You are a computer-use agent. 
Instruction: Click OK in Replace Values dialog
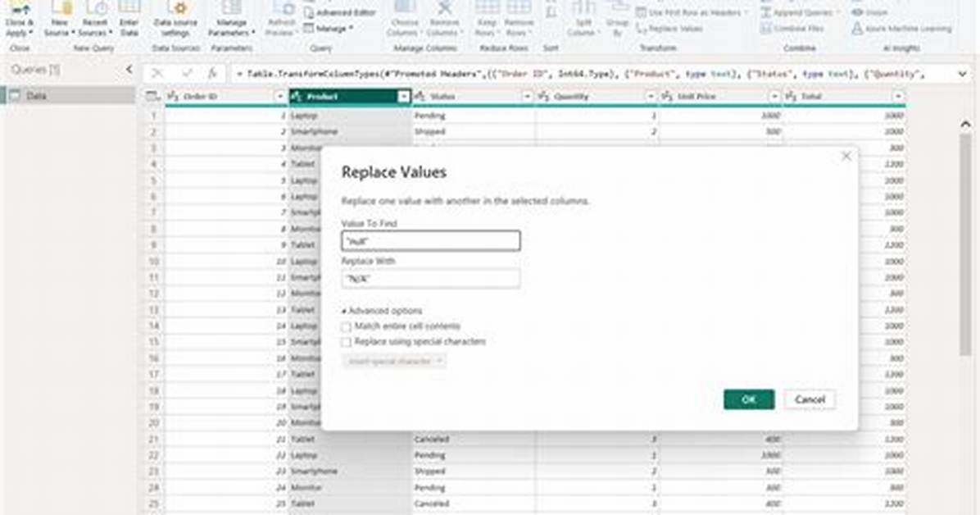[749, 399]
